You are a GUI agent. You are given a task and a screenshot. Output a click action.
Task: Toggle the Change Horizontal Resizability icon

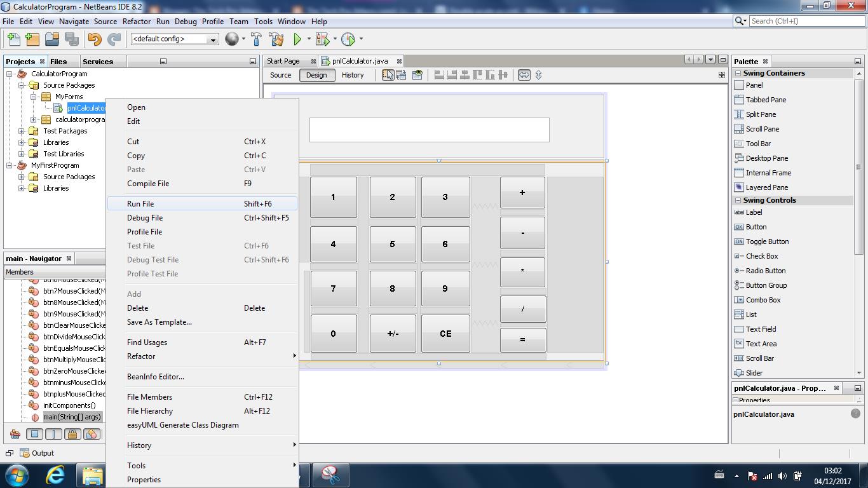point(524,75)
